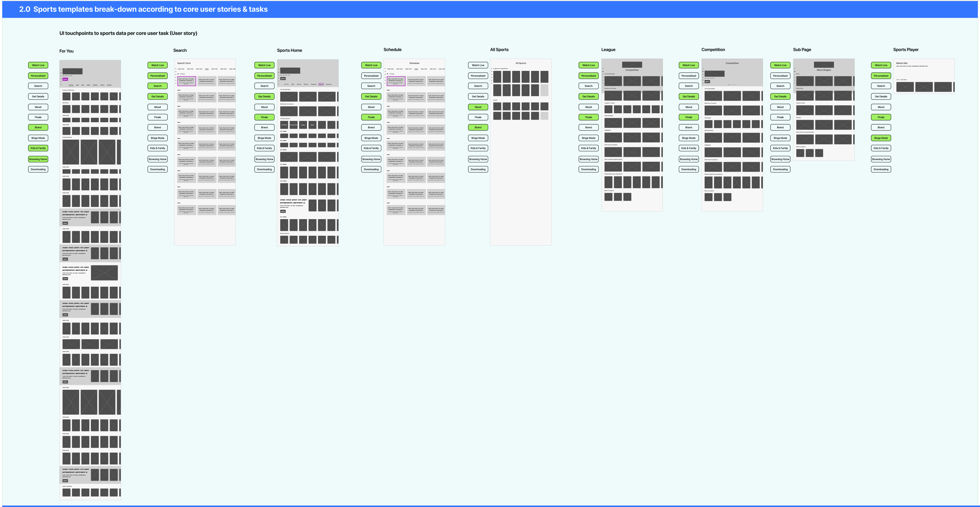Viewport: 980px width, 507px height.
Task: Select Watch Live tag beside Sub Page wireframe
Action: coord(780,65)
